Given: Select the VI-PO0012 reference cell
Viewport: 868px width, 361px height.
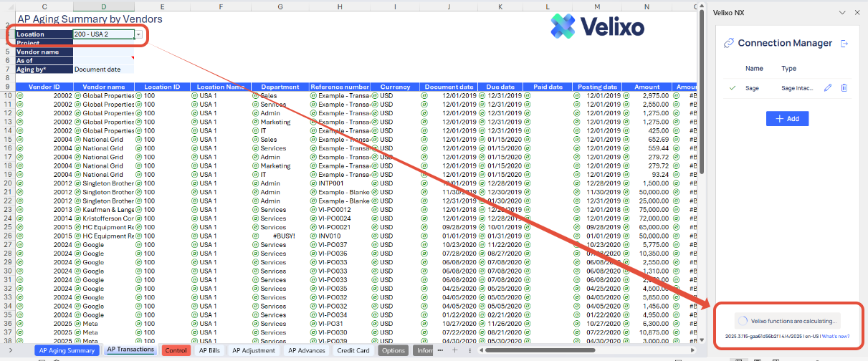Looking at the screenshot, I should (340, 209).
